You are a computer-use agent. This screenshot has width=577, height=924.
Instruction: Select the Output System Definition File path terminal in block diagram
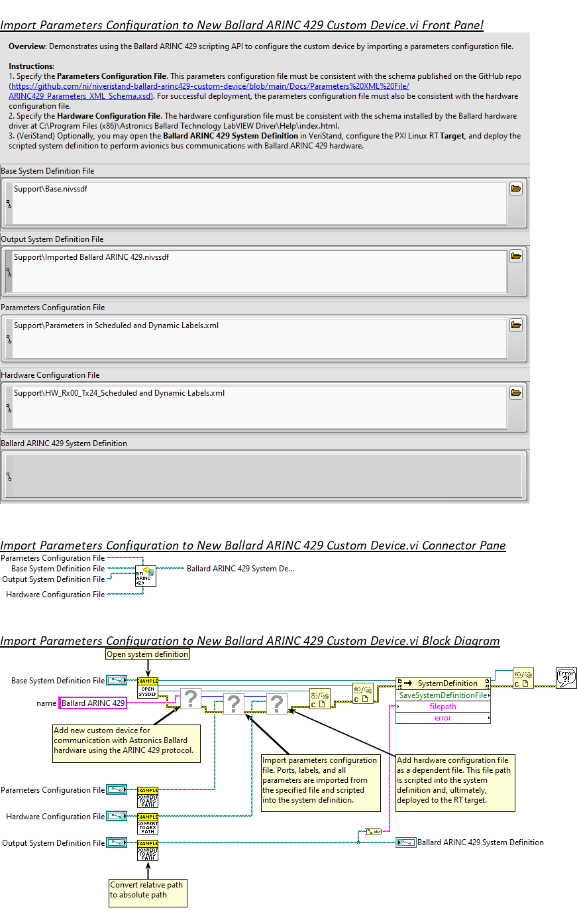[x=117, y=842]
